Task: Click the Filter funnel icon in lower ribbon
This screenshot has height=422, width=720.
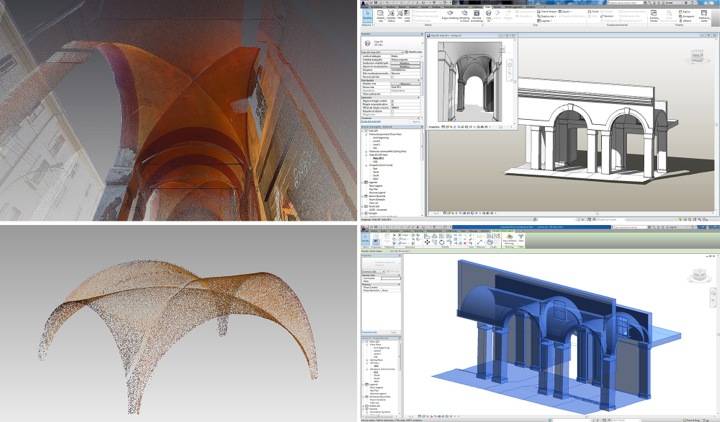Action: [521, 237]
